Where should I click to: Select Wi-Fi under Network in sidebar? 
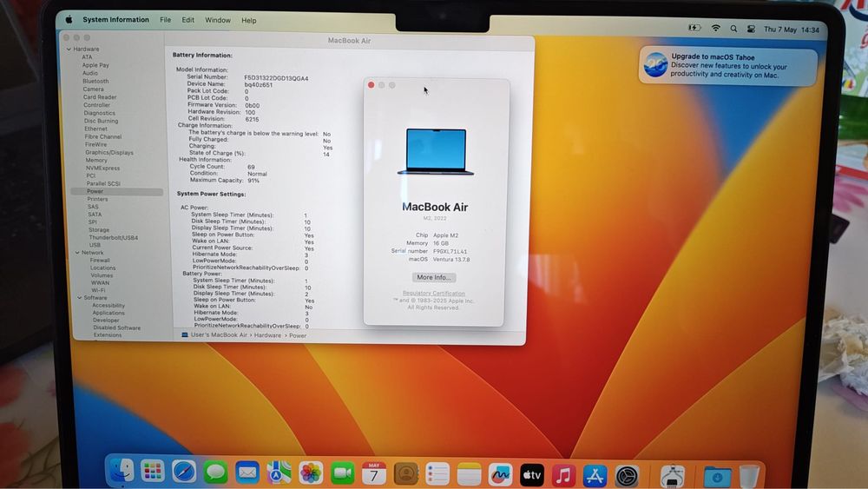coord(98,290)
